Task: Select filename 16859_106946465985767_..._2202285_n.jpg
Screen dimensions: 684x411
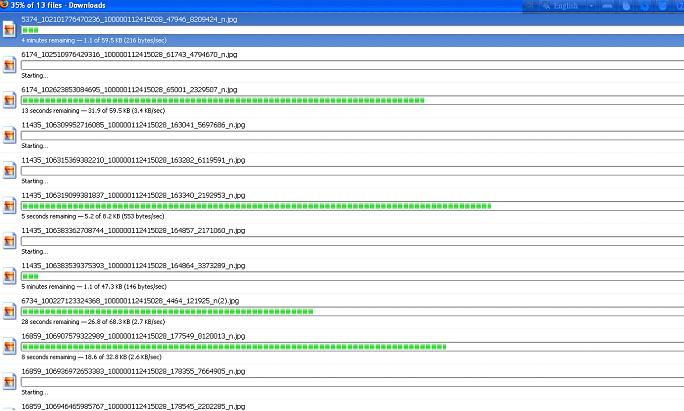Action: [133, 406]
